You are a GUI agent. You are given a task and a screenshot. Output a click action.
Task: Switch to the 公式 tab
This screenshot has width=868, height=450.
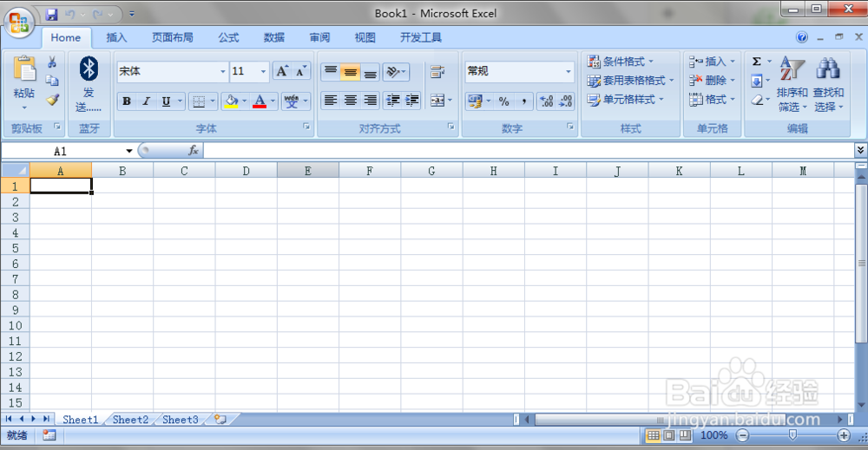(x=228, y=37)
